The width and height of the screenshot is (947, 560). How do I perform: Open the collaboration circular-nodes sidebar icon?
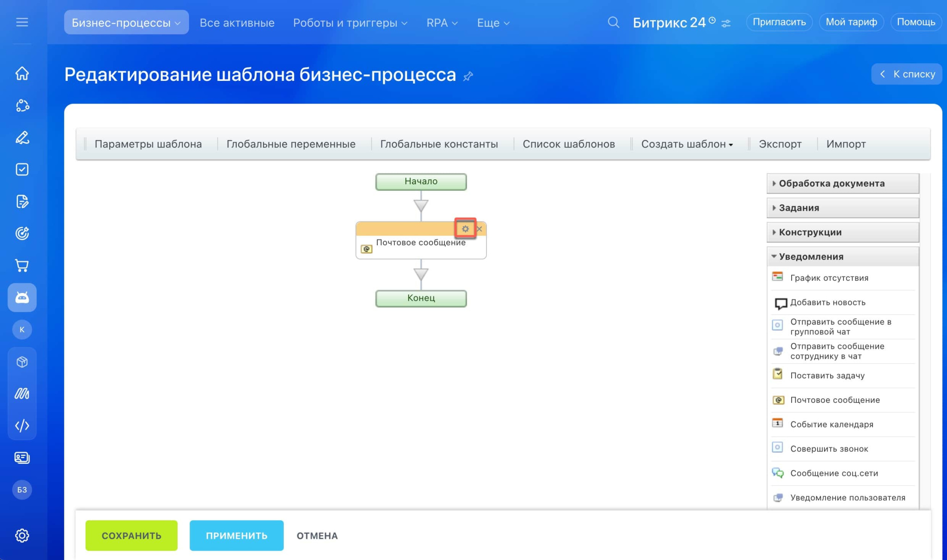pos(22,106)
